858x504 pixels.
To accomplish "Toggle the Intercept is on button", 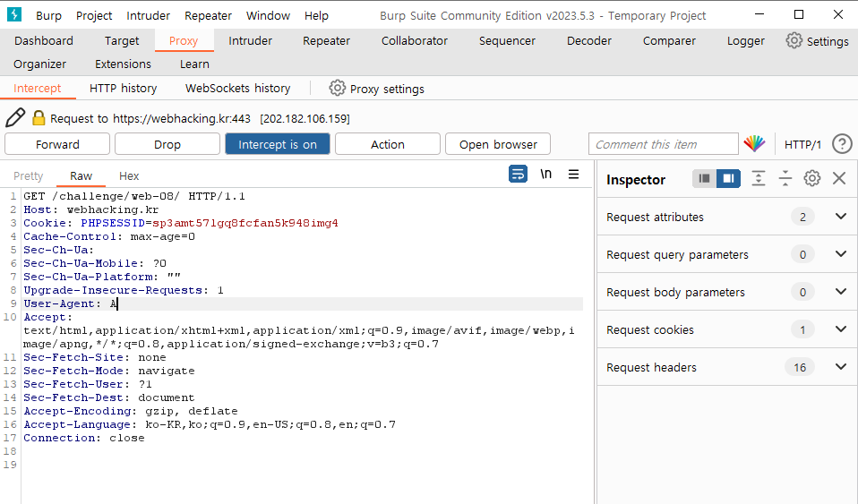I will 278,144.
